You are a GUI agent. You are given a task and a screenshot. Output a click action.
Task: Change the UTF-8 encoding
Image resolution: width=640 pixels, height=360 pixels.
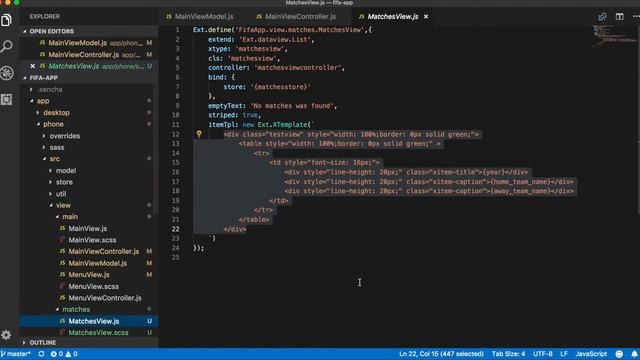542,354
